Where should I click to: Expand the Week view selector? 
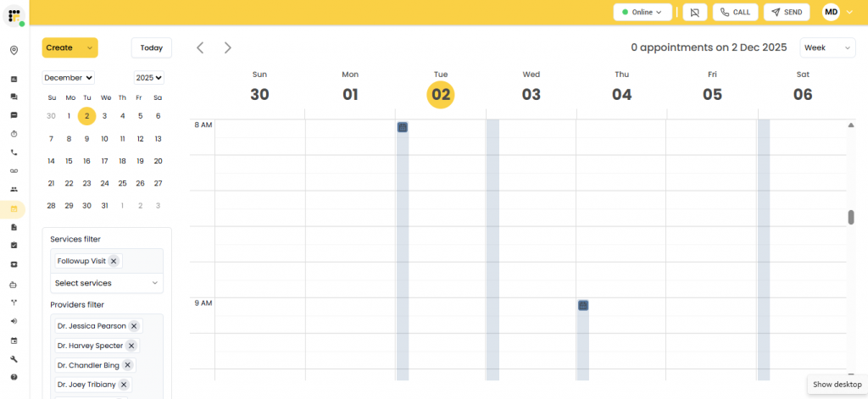tap(827, 47)
